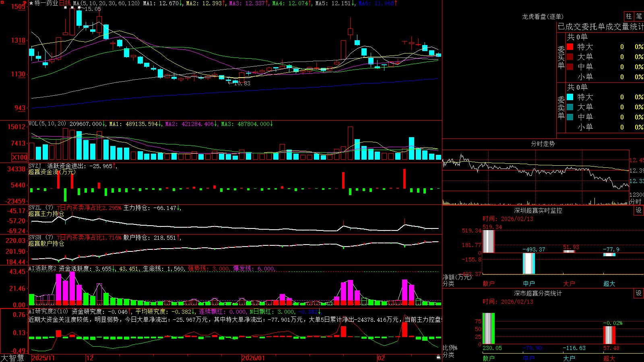Screen dimensions: 644x362
Task: Click the blue MA6: 11.068 value
Action: tap(376, 3)
